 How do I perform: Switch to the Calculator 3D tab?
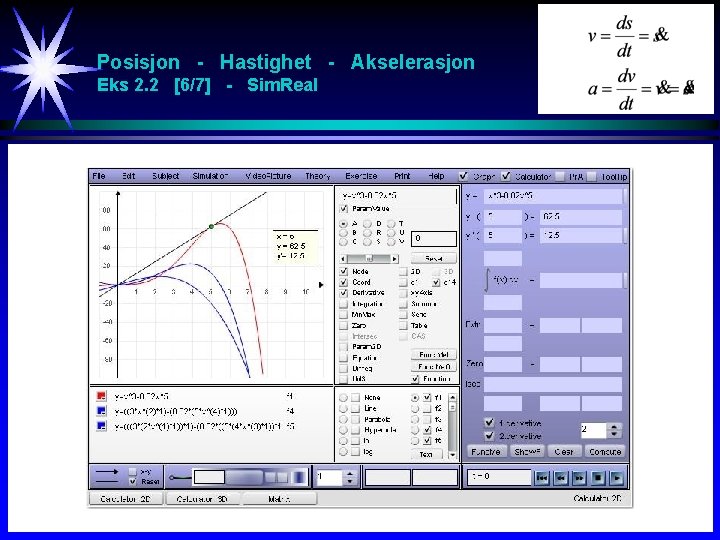202,499
